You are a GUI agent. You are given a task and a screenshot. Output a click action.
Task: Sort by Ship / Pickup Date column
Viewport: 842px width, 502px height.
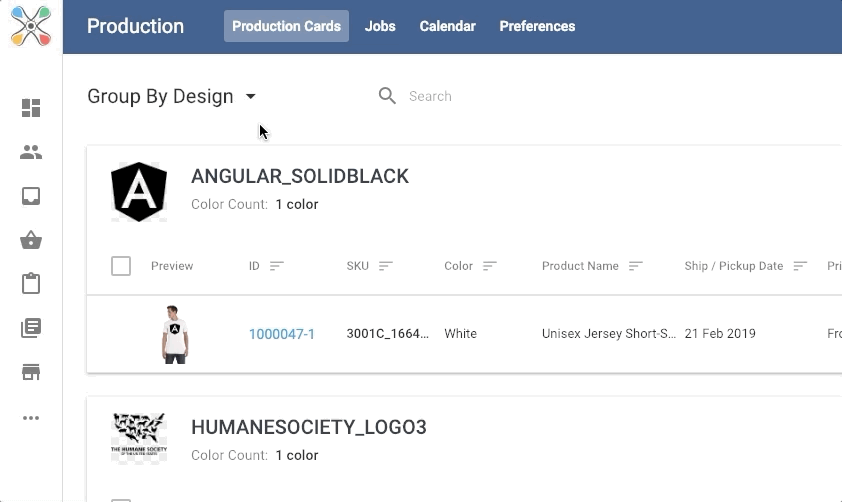click(x=800, y=266)
